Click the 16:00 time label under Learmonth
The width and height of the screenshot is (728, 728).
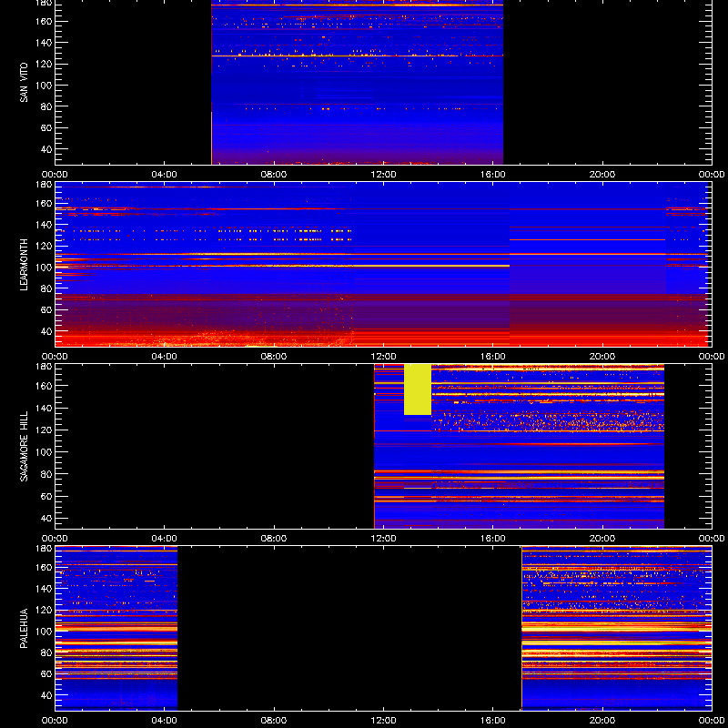pyautogui.click(x=493, y=357)
